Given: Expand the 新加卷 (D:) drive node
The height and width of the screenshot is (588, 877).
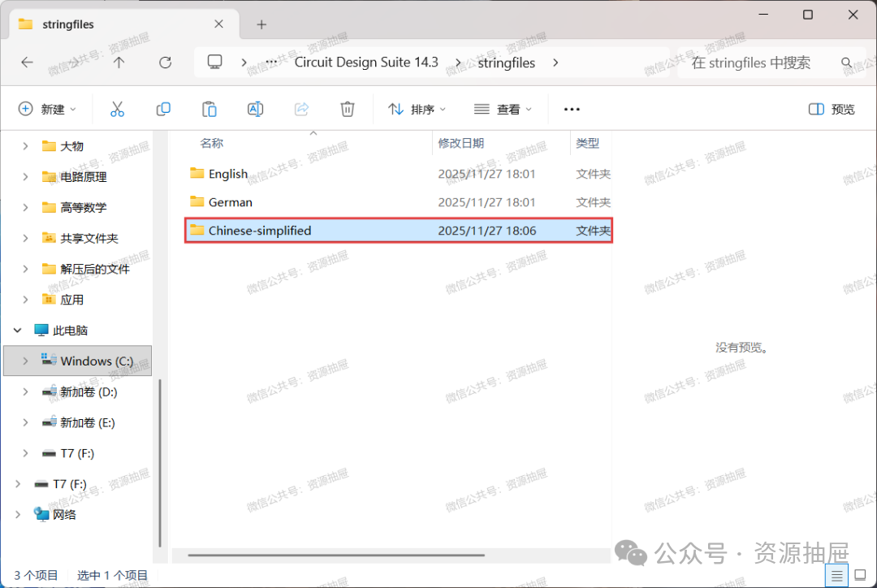Looking at the screenshot, I should (25, 391).
